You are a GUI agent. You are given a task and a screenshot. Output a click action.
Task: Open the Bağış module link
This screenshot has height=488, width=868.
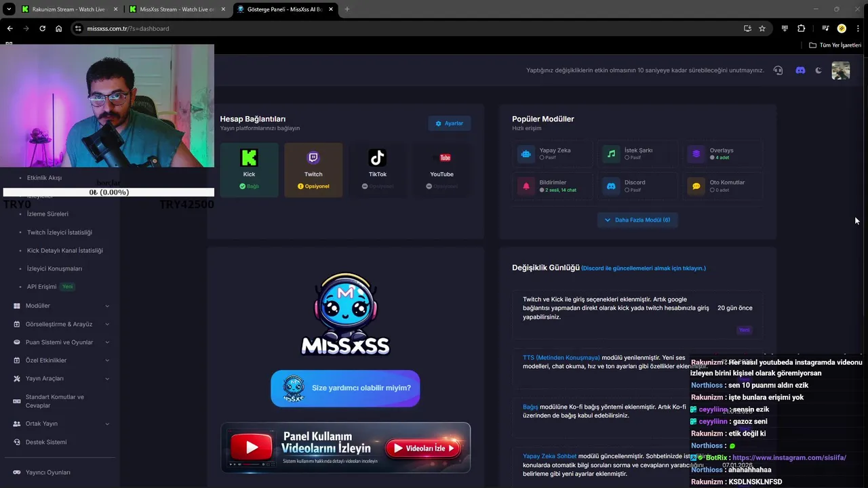[x=530, y=407]
